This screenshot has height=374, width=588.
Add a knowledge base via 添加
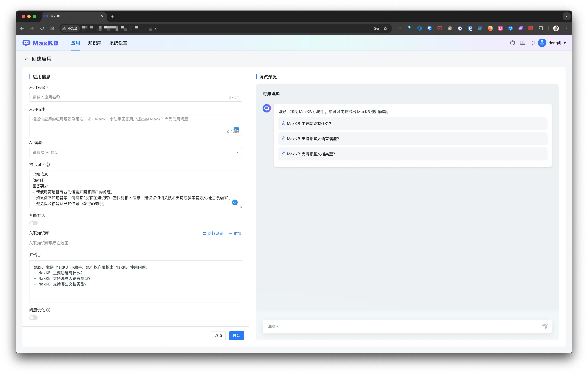pos(235,233)
